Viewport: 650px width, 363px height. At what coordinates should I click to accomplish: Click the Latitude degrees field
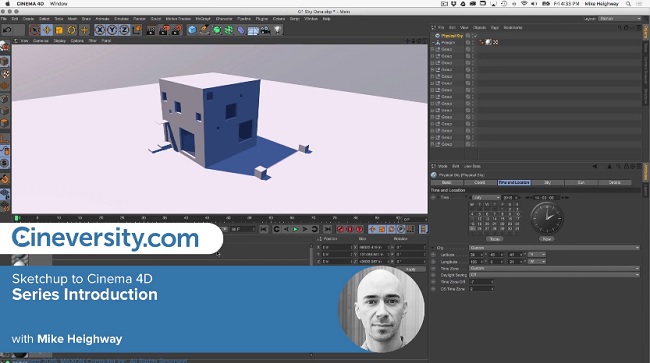pyautogui.click(x=476, y=255)
